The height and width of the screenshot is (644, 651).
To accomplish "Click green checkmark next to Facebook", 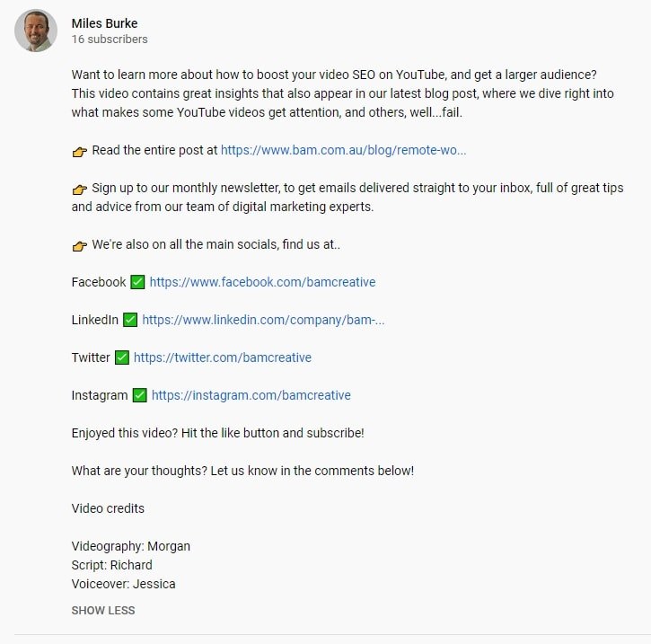I will (x=137, y=282).
